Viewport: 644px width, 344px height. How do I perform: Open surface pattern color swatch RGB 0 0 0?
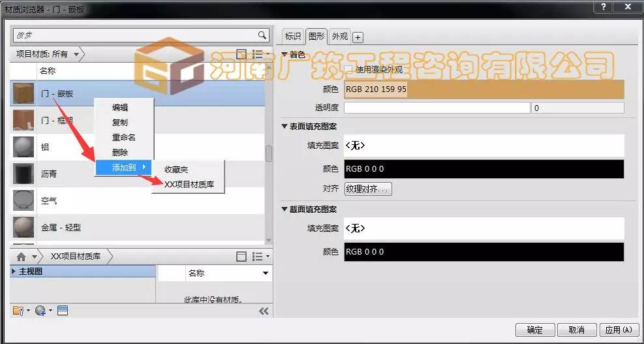pos(484,169)
